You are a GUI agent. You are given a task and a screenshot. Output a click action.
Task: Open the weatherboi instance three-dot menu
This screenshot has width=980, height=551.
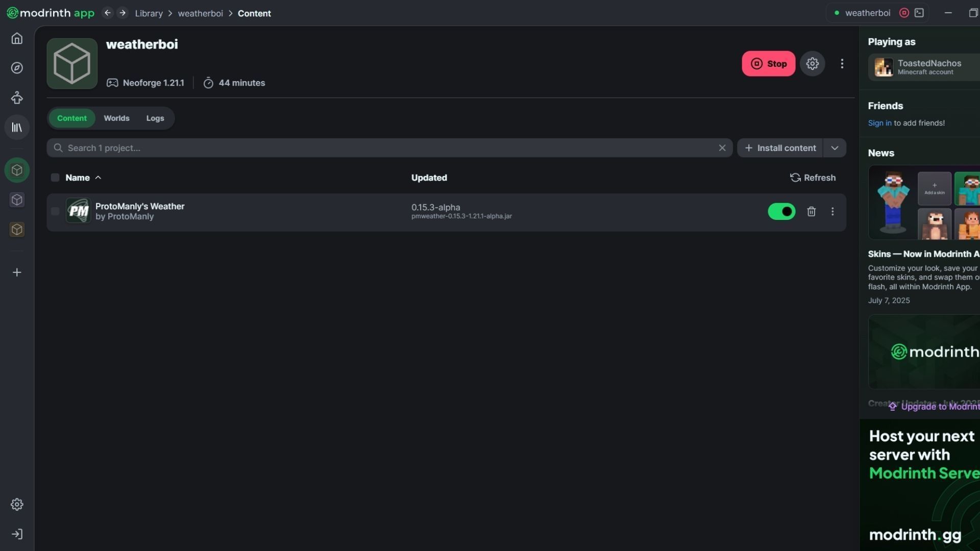pyautogui.click(x=842, y=64)
